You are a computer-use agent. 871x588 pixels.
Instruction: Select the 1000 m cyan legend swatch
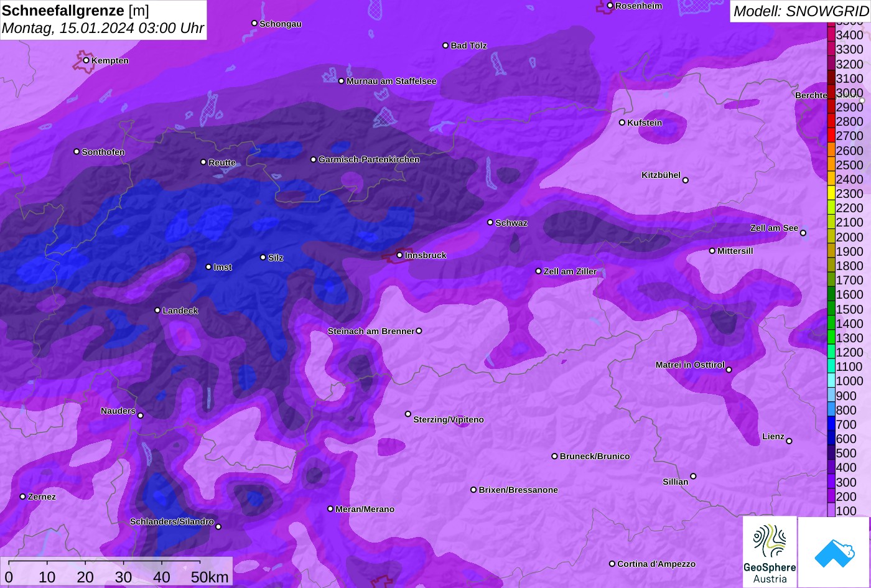(831, 381)
